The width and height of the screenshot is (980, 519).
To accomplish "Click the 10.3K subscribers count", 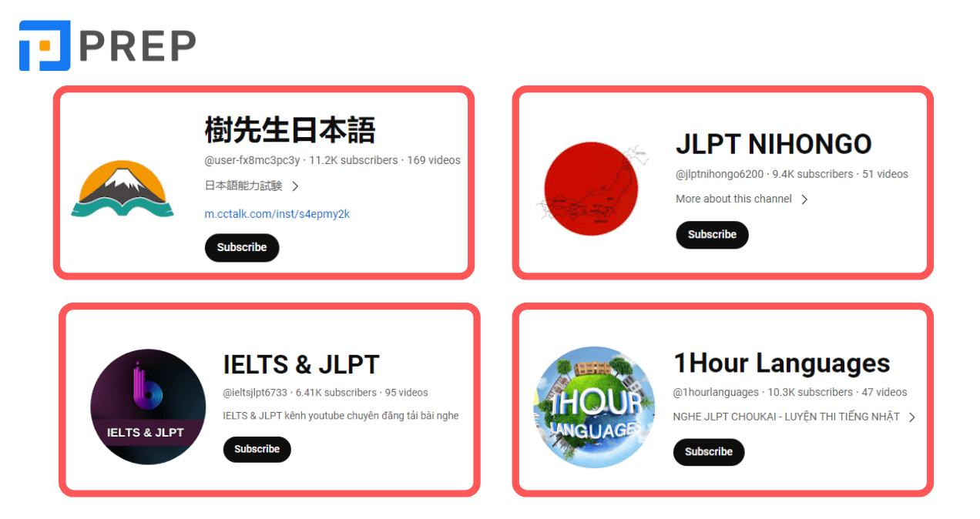I will [x=810, y=392].
